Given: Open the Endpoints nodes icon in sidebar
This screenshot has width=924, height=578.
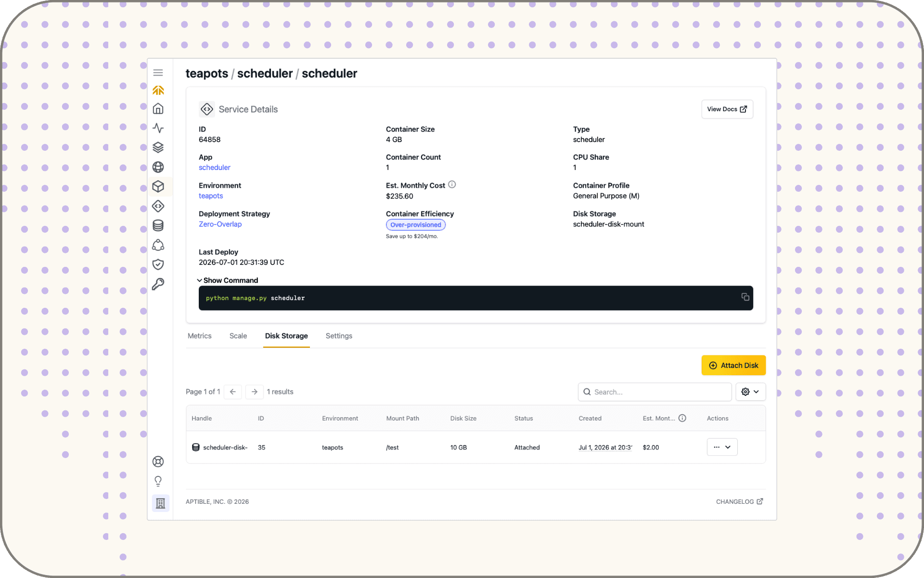Looking at the screenshot, I should [158, 245].
